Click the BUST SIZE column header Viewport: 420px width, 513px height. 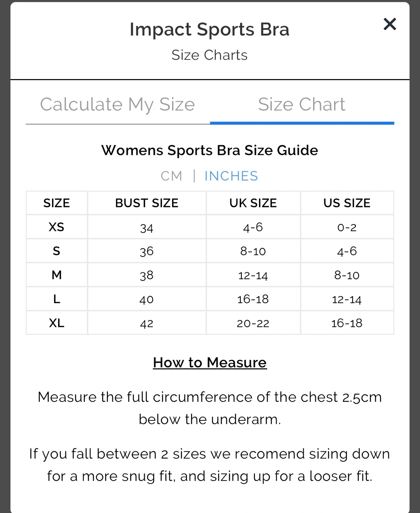pos(147,203)
